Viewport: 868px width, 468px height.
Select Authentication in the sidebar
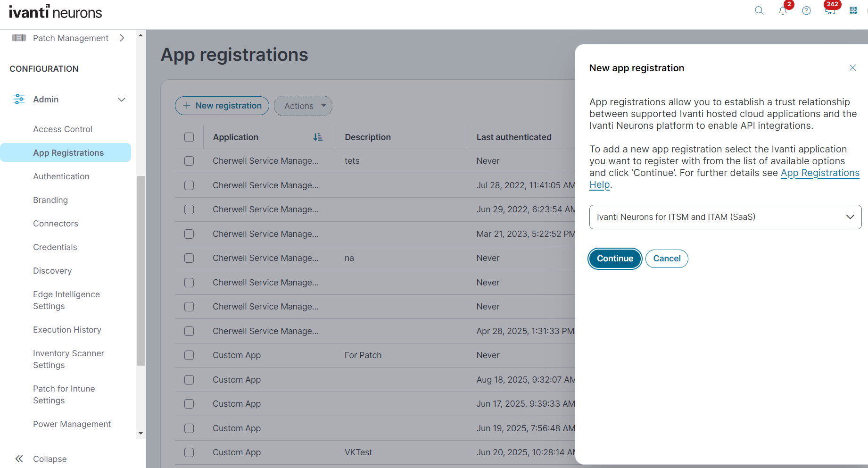click(x=61, y=176)
